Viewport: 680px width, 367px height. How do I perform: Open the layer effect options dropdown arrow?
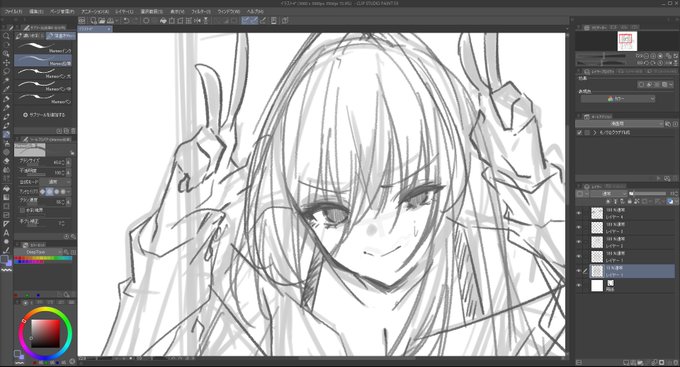point(671,85)
